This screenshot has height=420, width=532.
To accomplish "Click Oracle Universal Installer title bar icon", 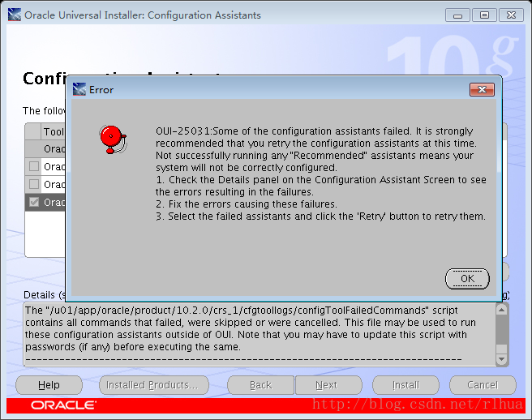I will [x=15, y=15].
